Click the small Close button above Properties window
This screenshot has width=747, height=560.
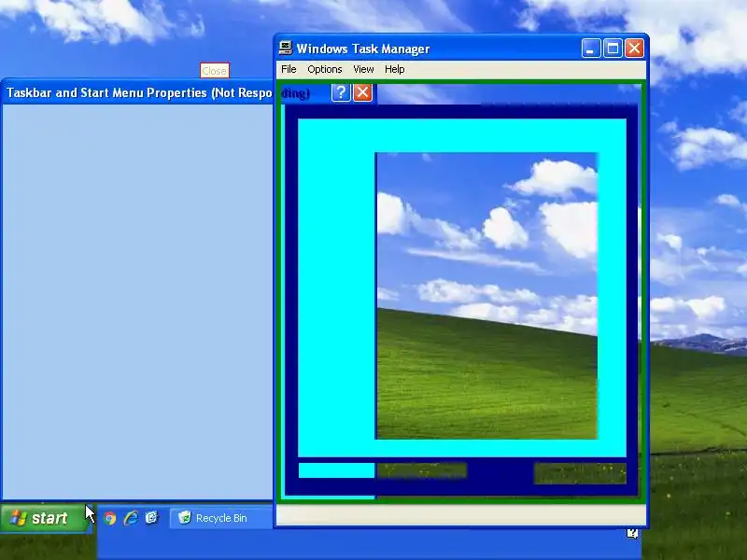(215, 71)
